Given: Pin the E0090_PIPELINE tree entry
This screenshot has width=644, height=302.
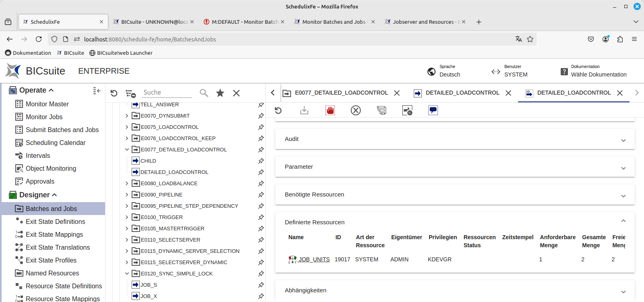Looking at the screenshot, I should [261, 194].
